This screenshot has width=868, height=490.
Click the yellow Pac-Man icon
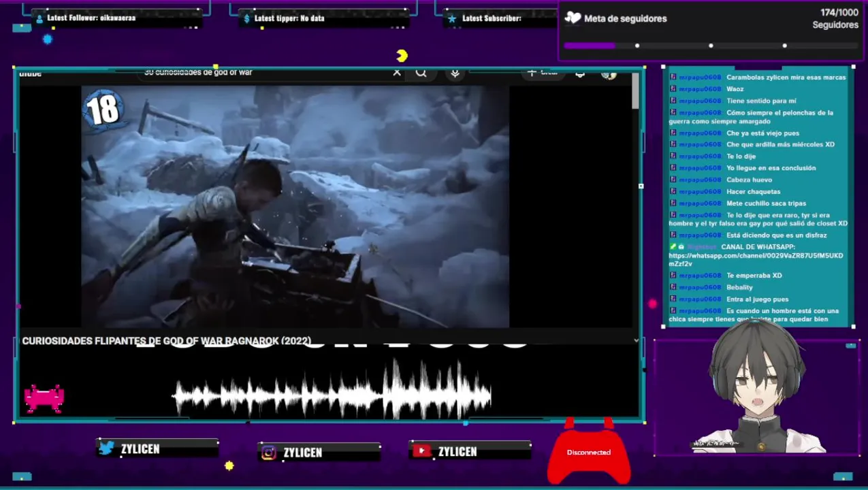tap(402, 55)
